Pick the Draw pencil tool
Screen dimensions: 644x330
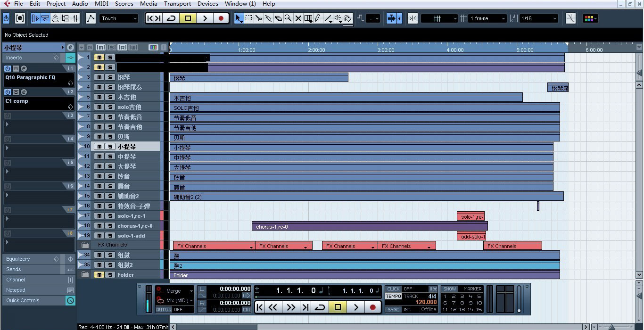tap(318, 18)
